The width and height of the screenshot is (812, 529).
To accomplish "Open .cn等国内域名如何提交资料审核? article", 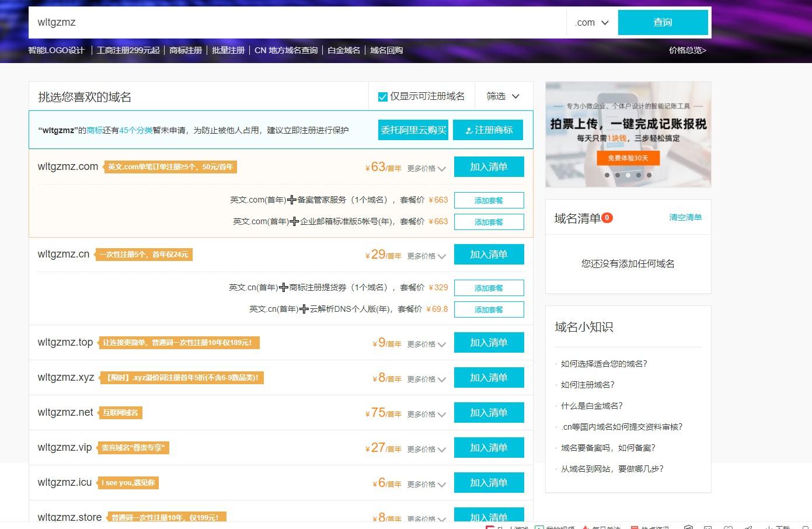I will point(621,427).
